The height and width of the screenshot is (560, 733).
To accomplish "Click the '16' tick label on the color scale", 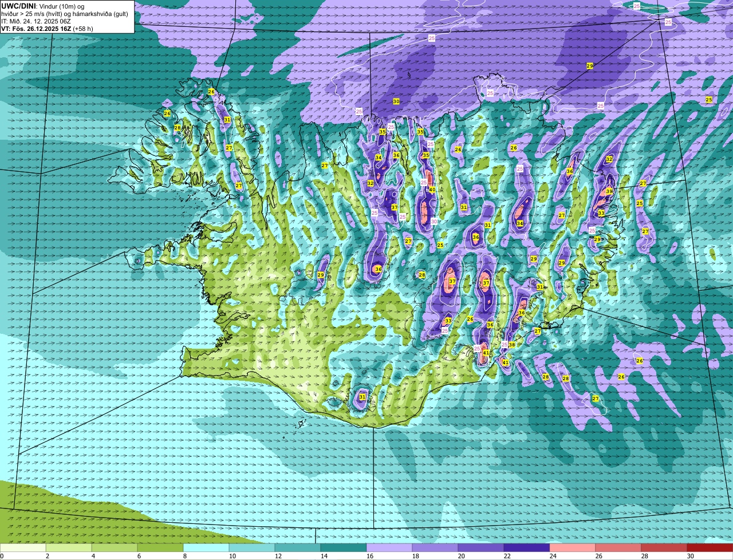I will (369, 556).
